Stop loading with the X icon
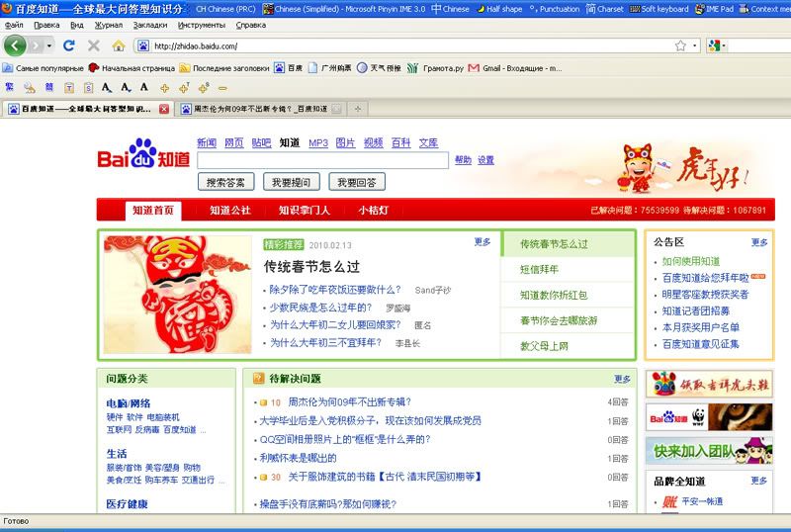Screen dimensions: 791x532 pos(94,45)
